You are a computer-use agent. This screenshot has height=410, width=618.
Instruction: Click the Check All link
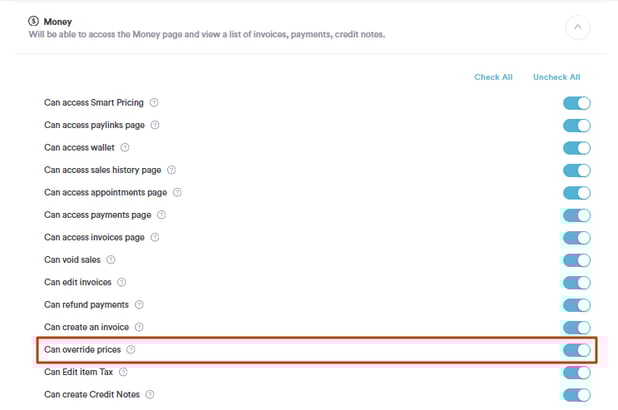(493, 77)
